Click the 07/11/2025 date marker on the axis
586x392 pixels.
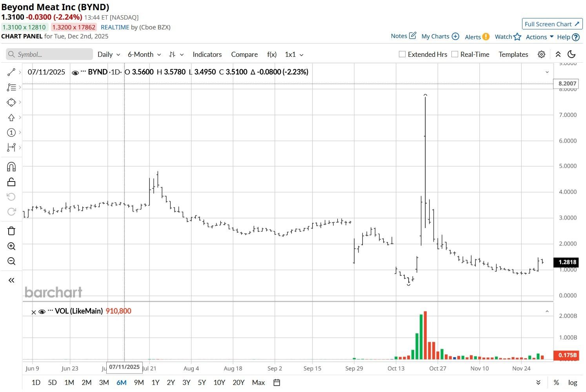click(x=124, y=367)
